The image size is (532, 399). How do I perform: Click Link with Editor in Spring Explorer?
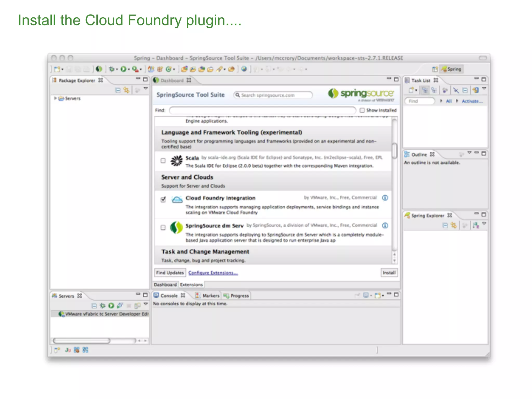[x=454, y=225]
